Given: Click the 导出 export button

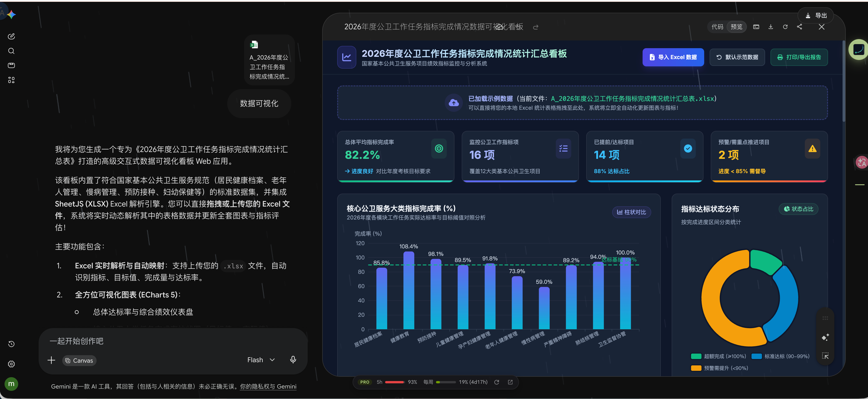Looking at the screenshot, I should pos(816,16).
